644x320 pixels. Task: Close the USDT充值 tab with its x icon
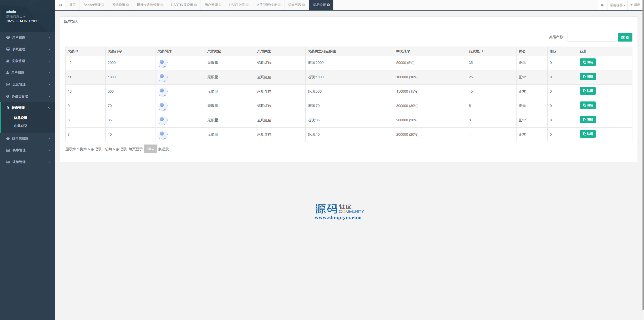(x=247, y=5)
